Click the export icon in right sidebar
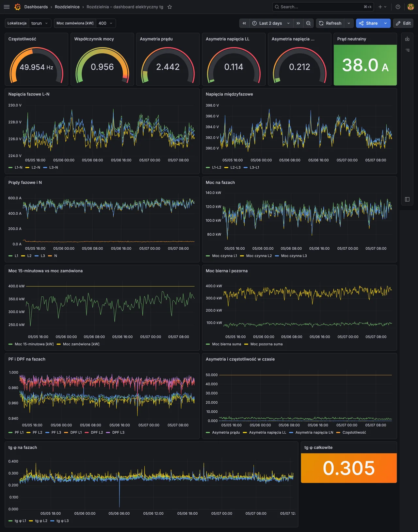 [x=407, y=39]
